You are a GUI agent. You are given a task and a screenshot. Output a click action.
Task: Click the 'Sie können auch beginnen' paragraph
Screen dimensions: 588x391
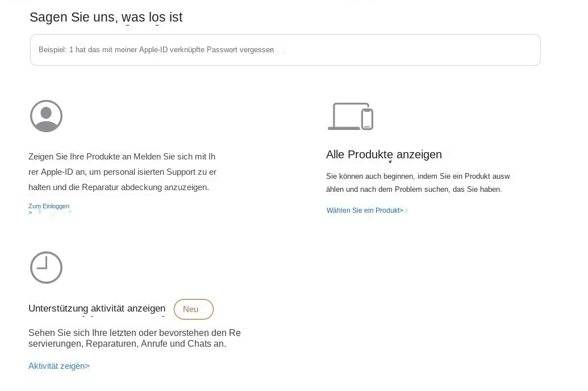pos(418,183)
